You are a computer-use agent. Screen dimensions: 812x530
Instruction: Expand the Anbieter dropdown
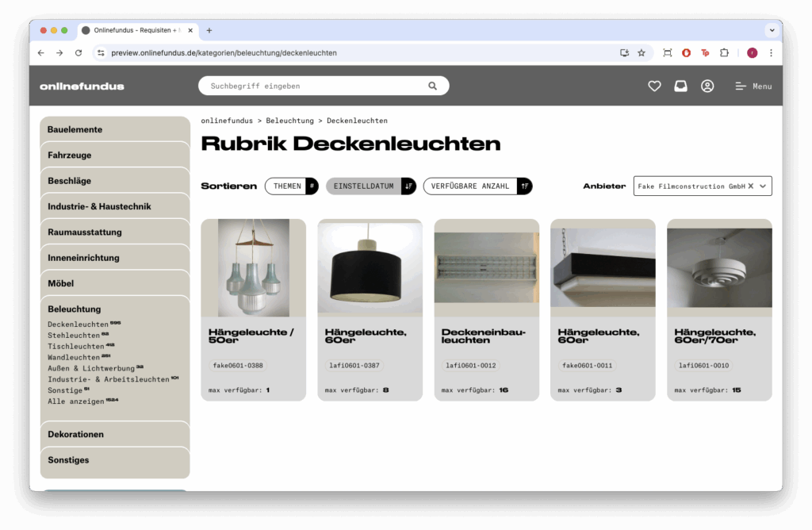[763, 186]
